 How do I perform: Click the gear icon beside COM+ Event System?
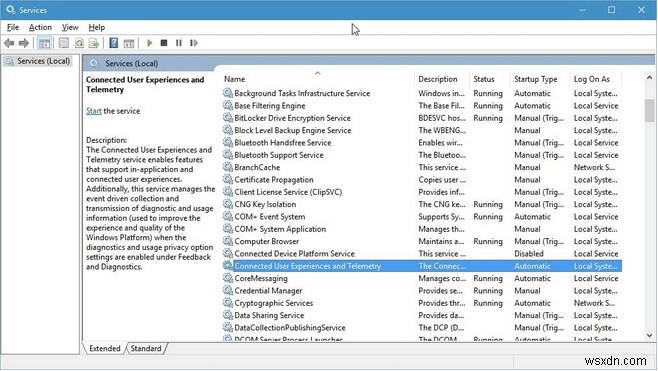point(228,217)
